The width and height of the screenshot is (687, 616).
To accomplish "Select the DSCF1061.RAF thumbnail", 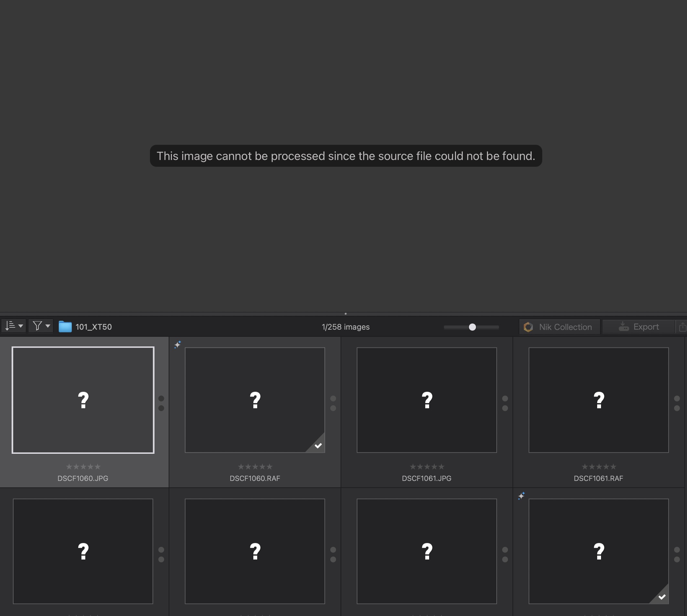I will pyautogui.click(x=599, y=400).
